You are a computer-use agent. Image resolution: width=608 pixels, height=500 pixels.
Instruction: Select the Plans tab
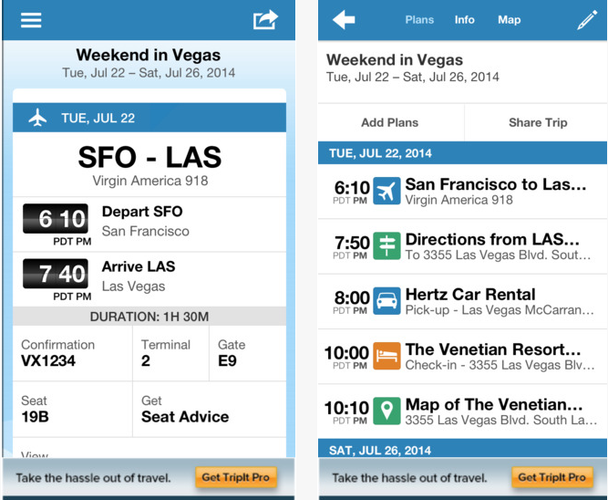click(420, 20)
